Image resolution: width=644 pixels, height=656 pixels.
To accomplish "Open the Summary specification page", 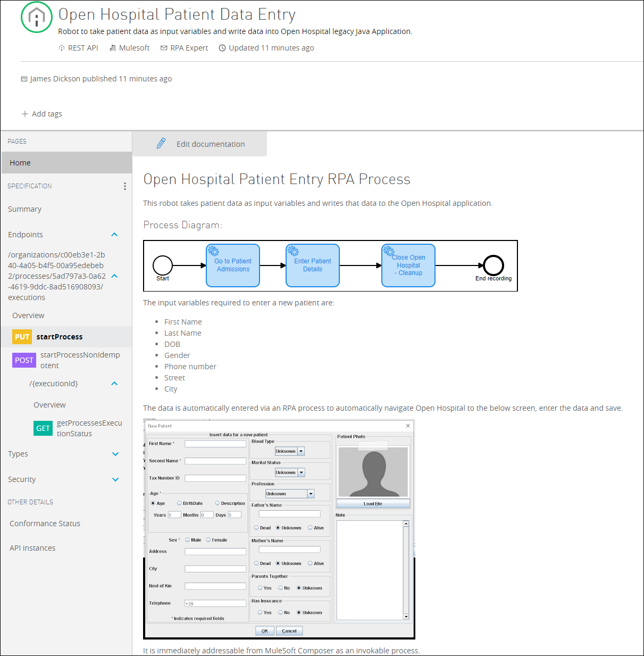I will [x=24, y=209].
